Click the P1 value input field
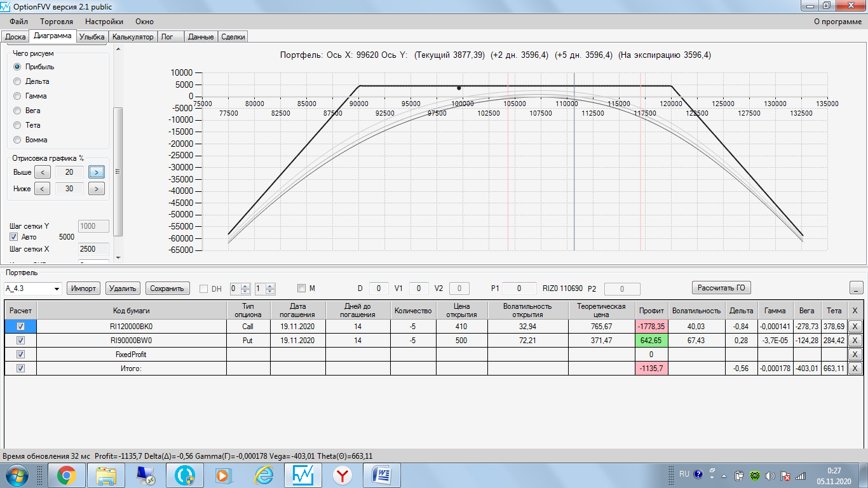 [x=518, y=288]
